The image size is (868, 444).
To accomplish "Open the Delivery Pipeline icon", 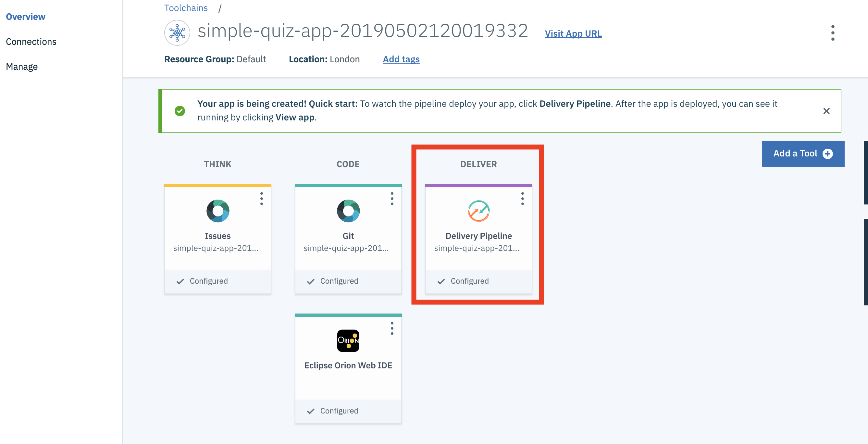I will coord(478,211).
